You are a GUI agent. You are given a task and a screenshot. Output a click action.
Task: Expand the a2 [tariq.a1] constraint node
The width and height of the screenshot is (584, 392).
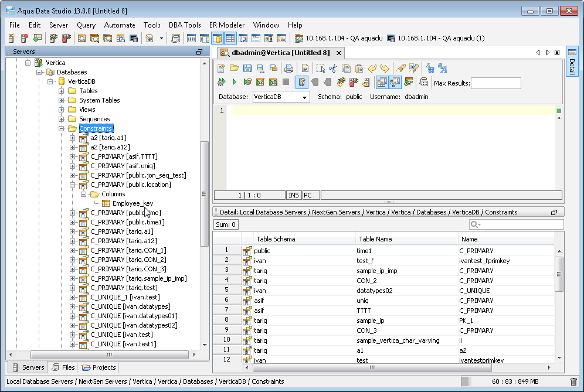(72, 138)
